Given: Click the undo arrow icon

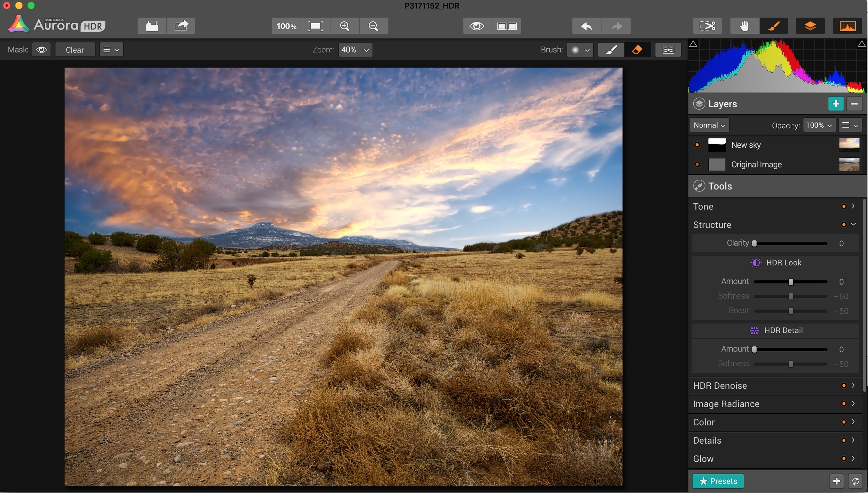Looking at the screenshot, I should point(586,26).
